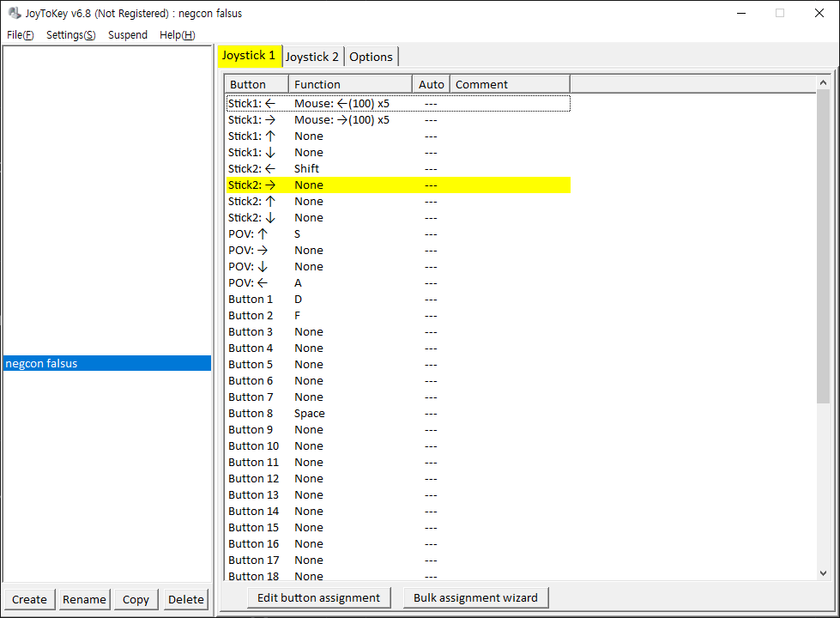
Task: Select the POV right arrow row
Action: pos(398,251)
